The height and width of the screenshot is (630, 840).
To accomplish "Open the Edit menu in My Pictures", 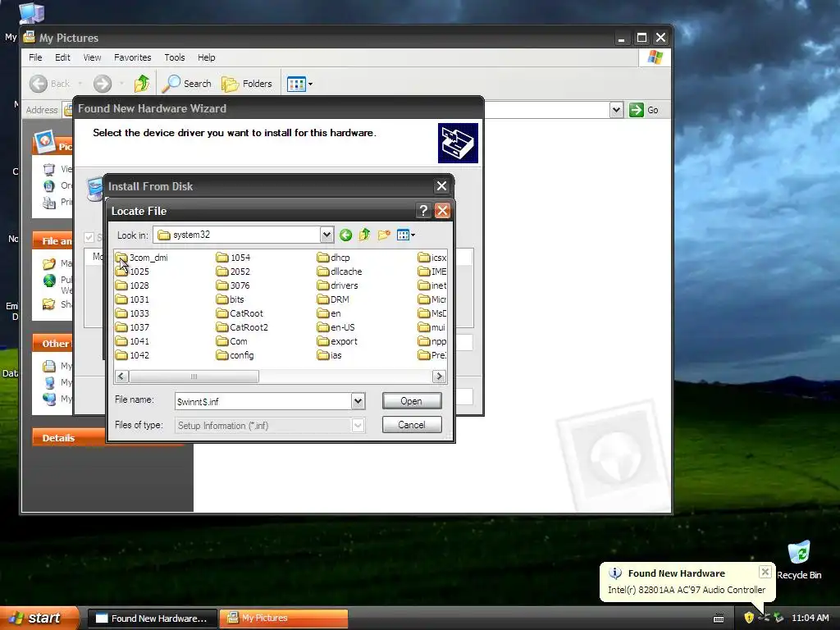I will [62, 57].
